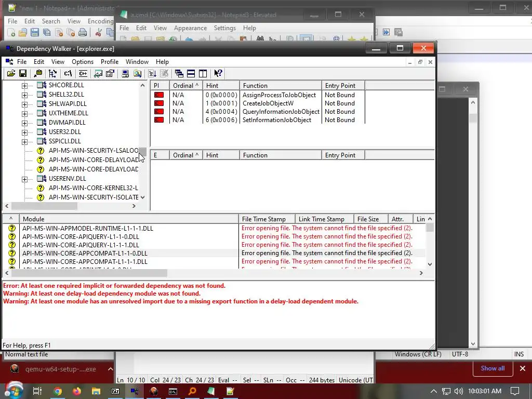
Task: Sort by the Hint column in imports list
Action: (221, 86)
